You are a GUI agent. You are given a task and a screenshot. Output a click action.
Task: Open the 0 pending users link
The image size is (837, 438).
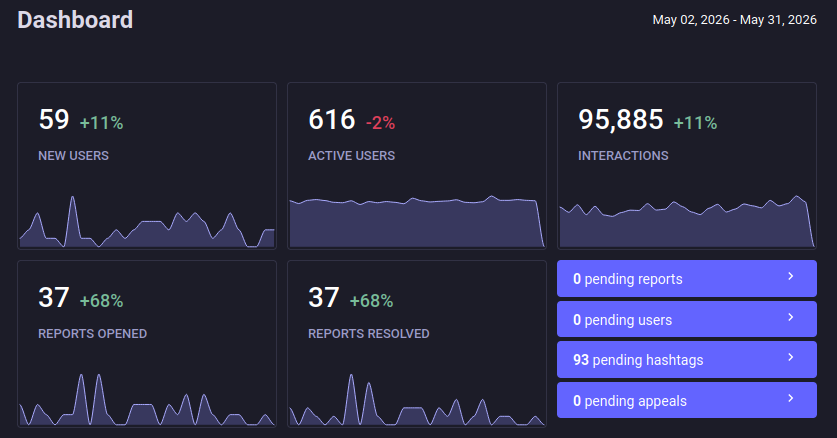click(x=686, y=319)
